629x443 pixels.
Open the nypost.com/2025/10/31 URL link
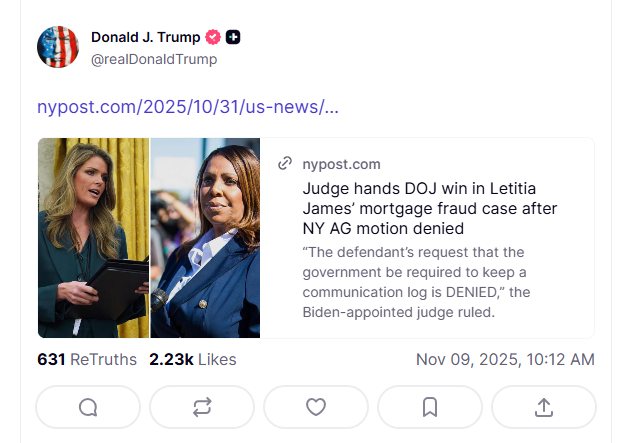pyautogui.click(x=188, y=107)
